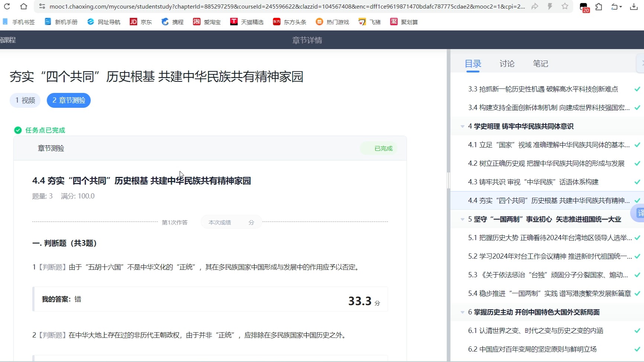
Task: Collapse chapter 4 学史明理 section arrow
Action: click(462, 126)
